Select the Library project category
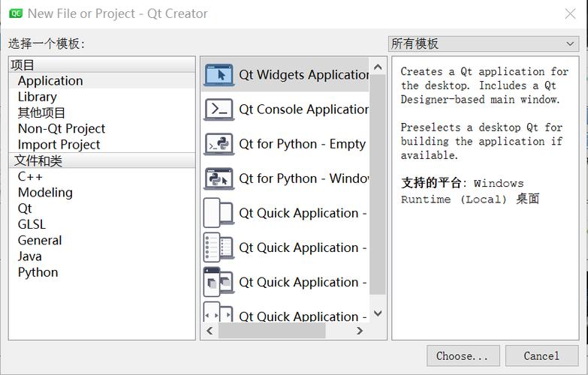This screenshot has height=375, width=588. [x=102, y=97]
